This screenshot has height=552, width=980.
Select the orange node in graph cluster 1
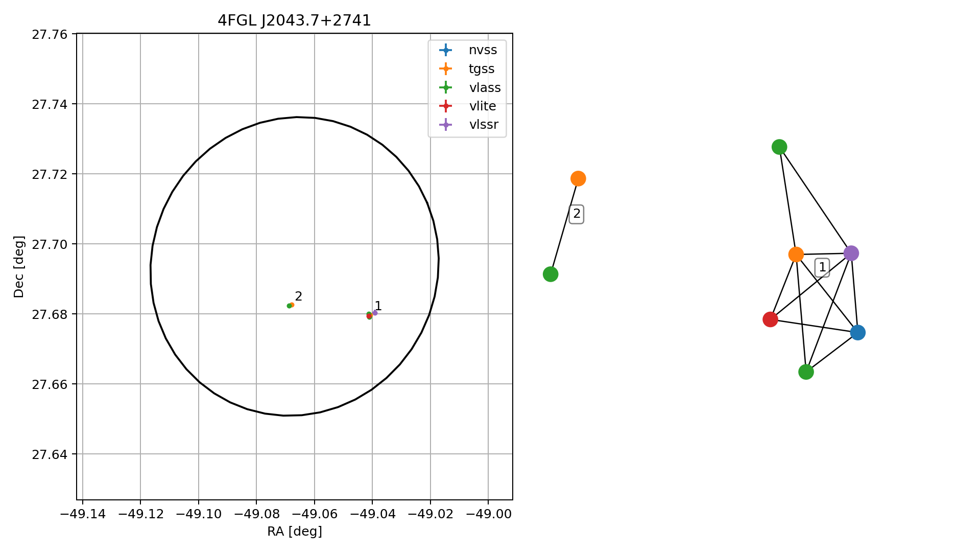(796, 255)
